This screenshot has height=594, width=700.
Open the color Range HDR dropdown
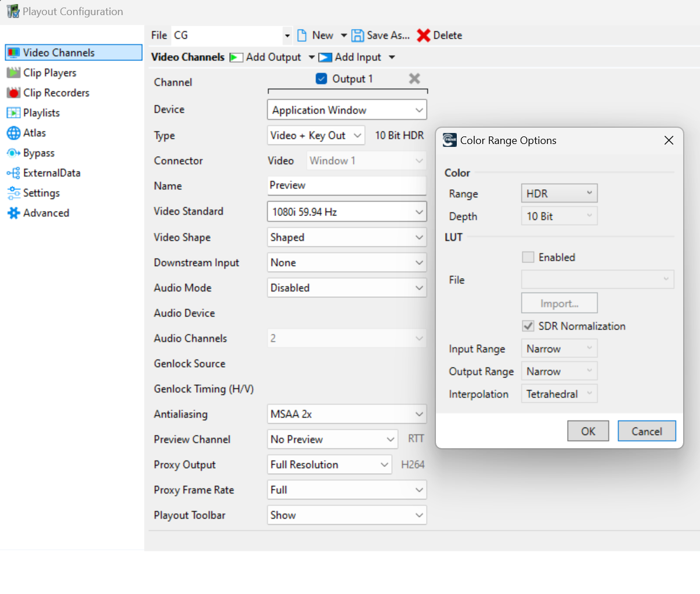[559, 193]
